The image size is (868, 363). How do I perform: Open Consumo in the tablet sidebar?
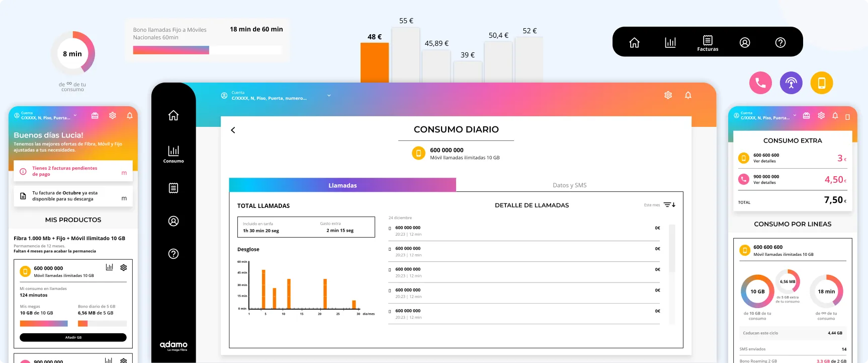[x=173, y=154]
